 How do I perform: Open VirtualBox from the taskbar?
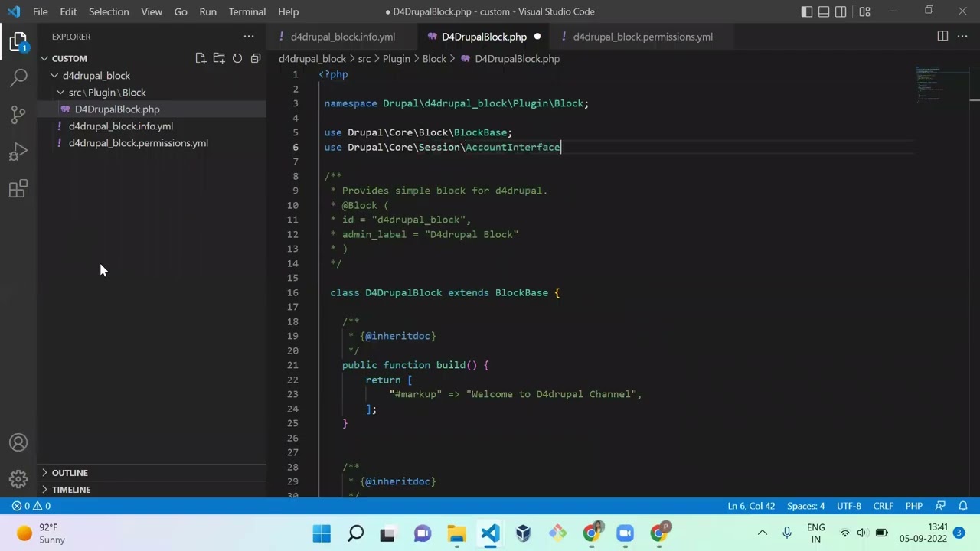524,533
